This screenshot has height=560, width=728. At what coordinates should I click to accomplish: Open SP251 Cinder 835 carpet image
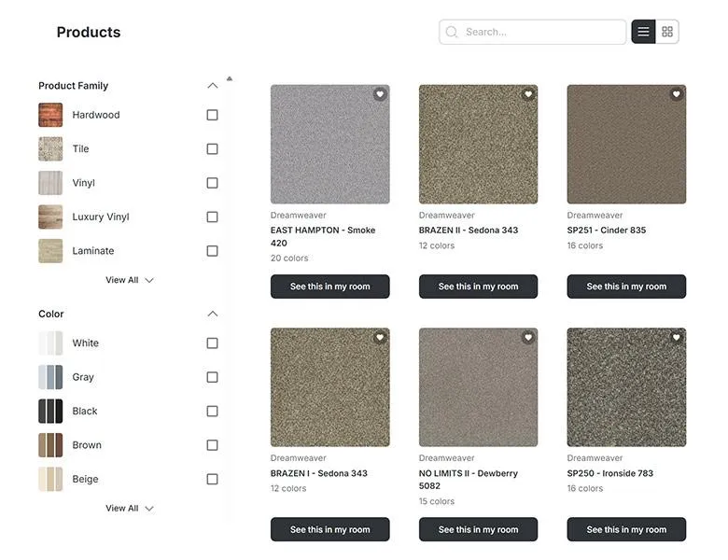(626, 144)
